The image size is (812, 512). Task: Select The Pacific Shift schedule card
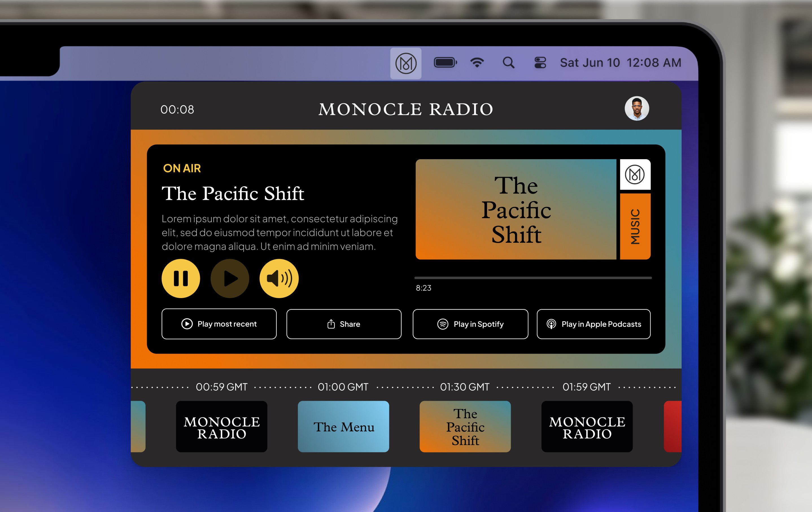tap(465, 426)
